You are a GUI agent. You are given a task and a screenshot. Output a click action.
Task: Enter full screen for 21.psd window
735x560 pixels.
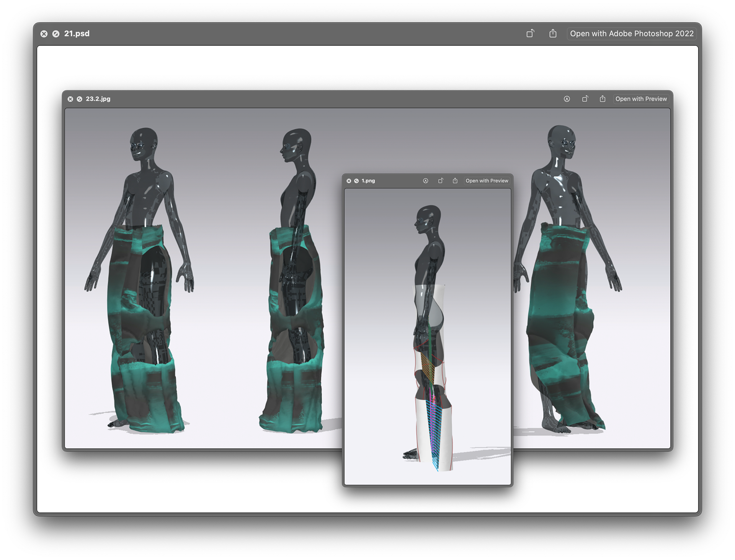(56, 34)
